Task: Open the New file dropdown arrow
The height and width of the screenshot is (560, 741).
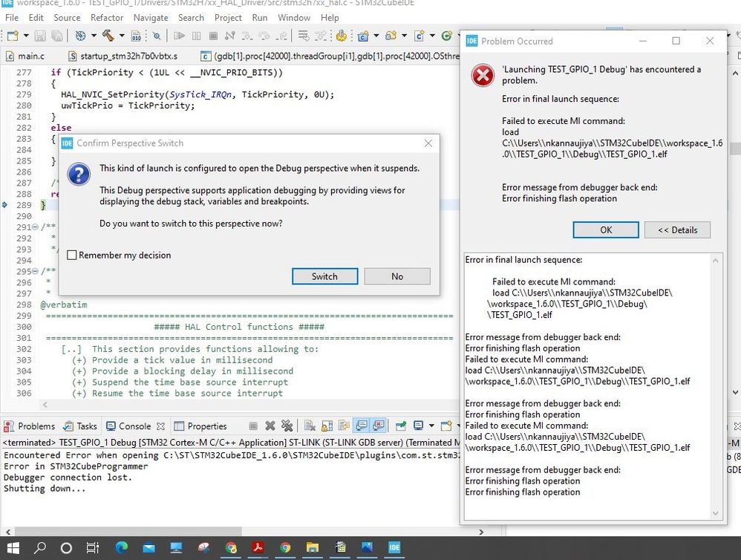Action: click(25, 36)
